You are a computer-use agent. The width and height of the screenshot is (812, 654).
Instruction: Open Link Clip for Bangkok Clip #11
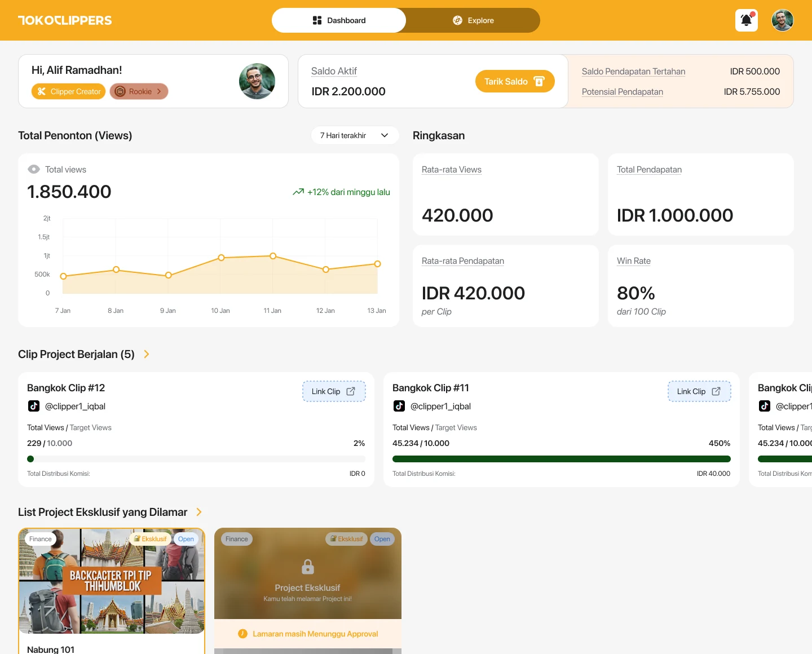tap(699, 391)
